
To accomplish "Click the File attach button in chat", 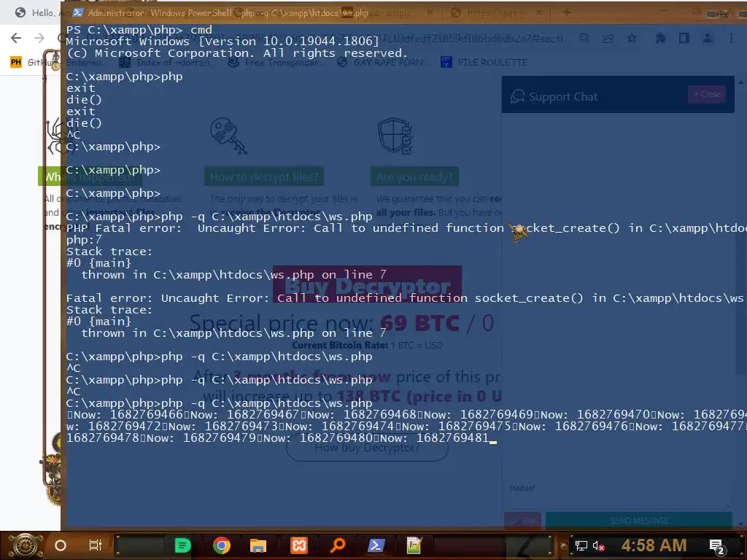I will (x=522, y=521).
